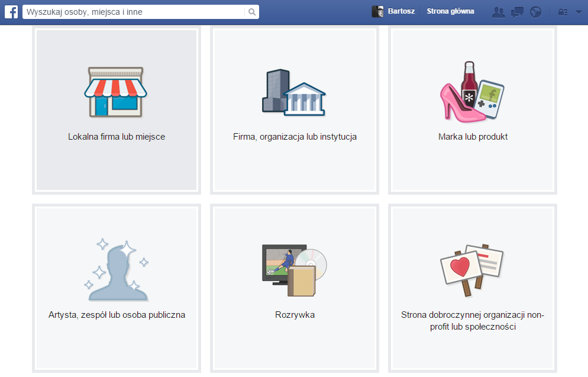The image size is (588, 377).
Task: Open the Bartosz profile link
Action: (x=401, y=11)
